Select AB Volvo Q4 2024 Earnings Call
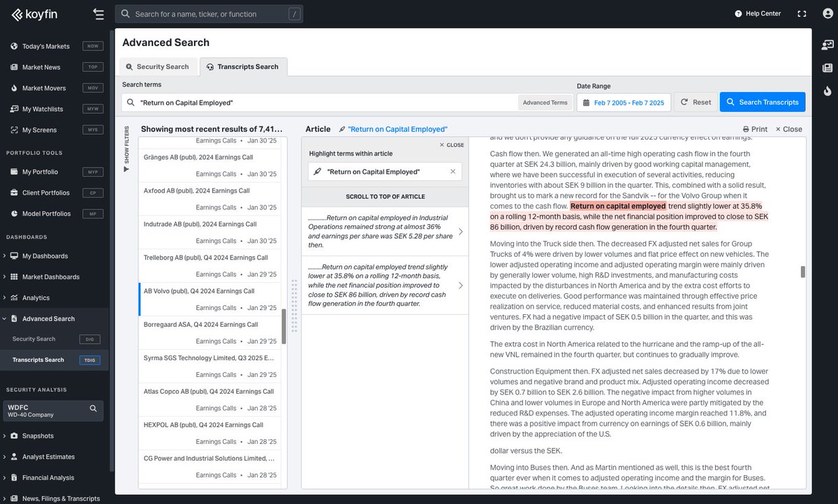 [210, 299]
